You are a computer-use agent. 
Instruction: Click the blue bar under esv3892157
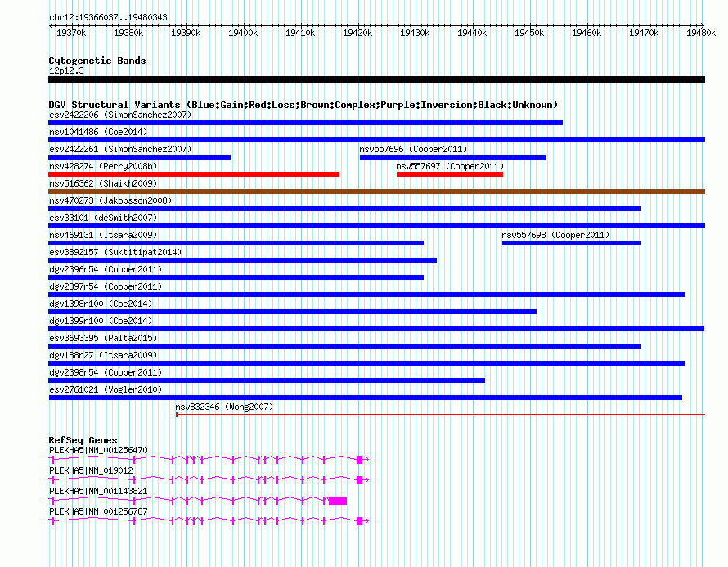242,260
